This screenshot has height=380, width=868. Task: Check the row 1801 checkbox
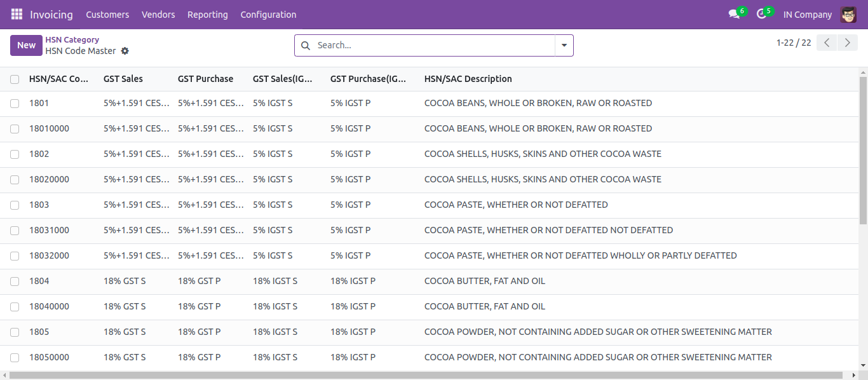point(15,103)
